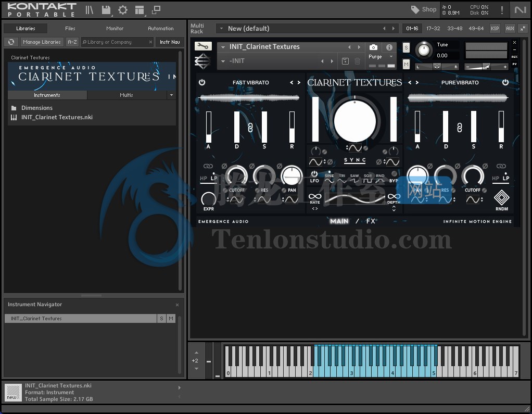Select the SAW LFO waveform
The image size is (532, 414).
coord(354,179)
